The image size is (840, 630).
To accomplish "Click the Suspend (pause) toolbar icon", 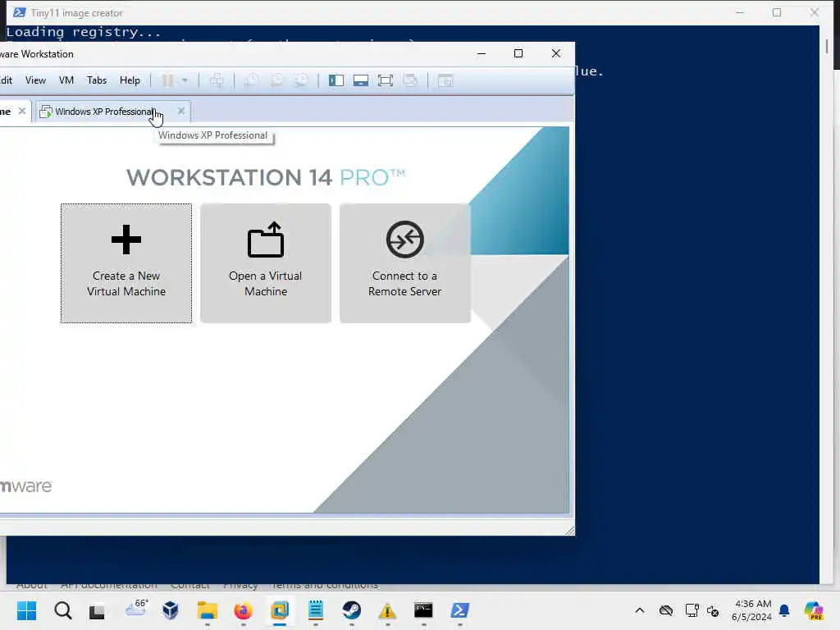I will point(167,80).
